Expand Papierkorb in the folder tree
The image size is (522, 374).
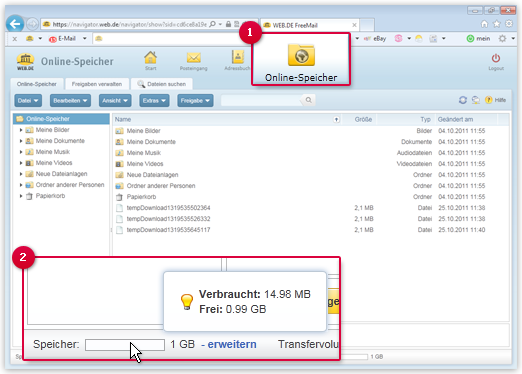[x=21, y=196]
